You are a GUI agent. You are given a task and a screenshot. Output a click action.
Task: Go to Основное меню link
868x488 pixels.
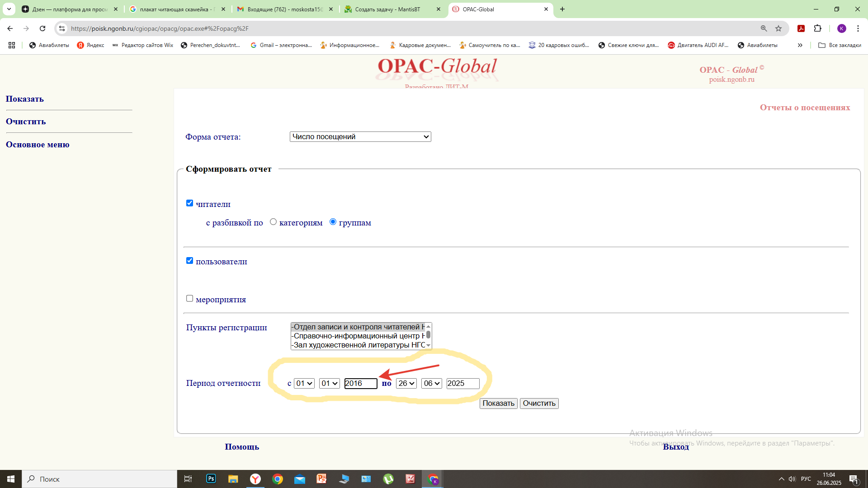38,145
